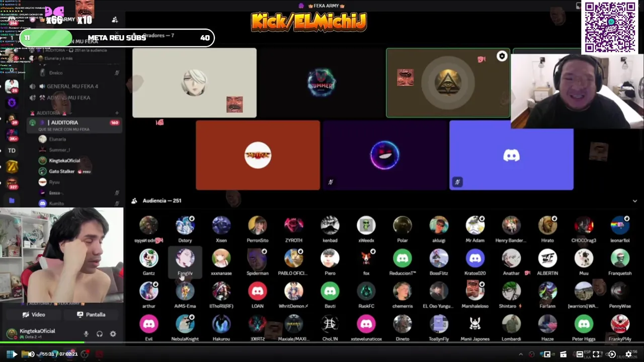Click the add channel plus next to AUDITORIA category
The height and width of the screenshot is (362, 644).
click(x=117, y=113)
